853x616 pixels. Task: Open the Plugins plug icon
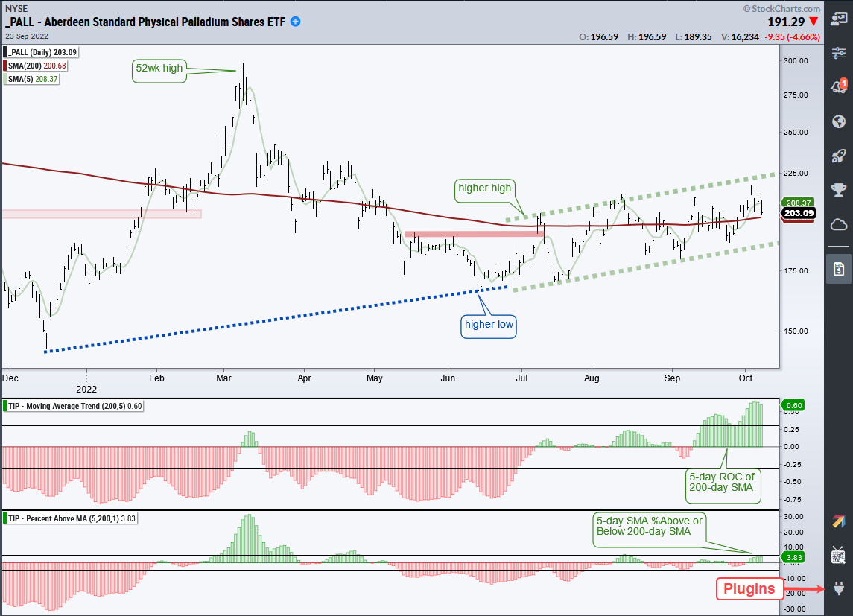click(x=838, y=588)
